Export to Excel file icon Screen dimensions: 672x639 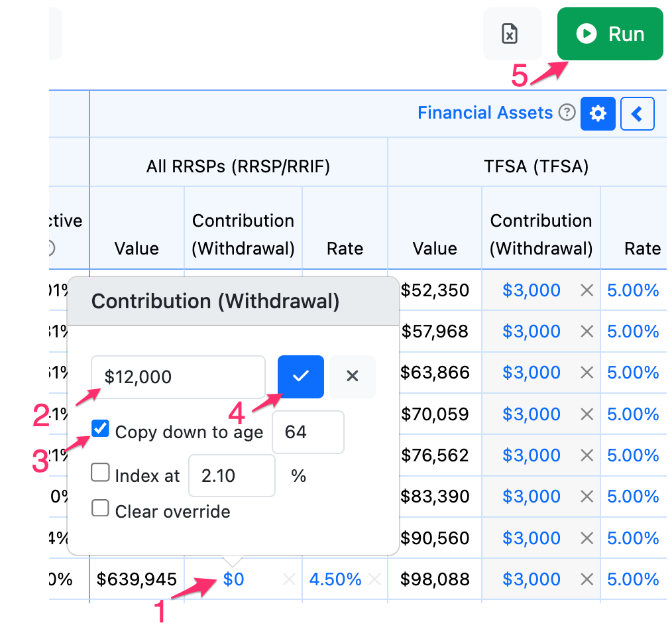(x=510, y=34)
